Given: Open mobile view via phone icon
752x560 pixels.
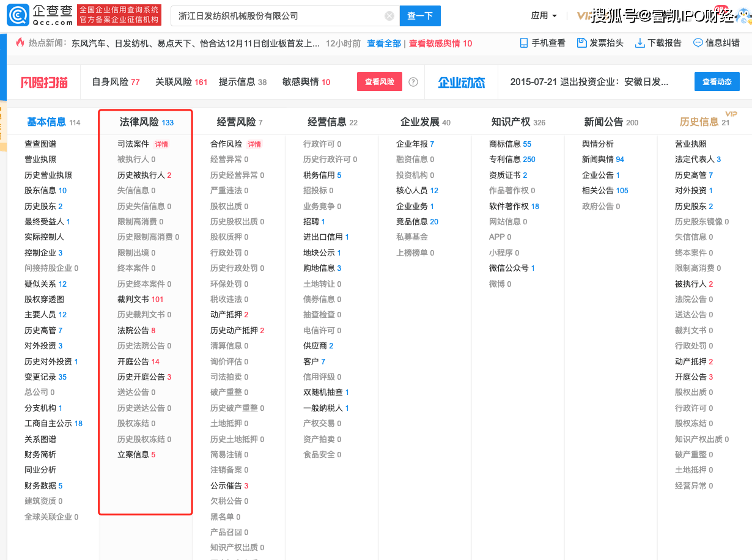Looking at the screenshot, I should pyautogui.click(x=523, y=43).
